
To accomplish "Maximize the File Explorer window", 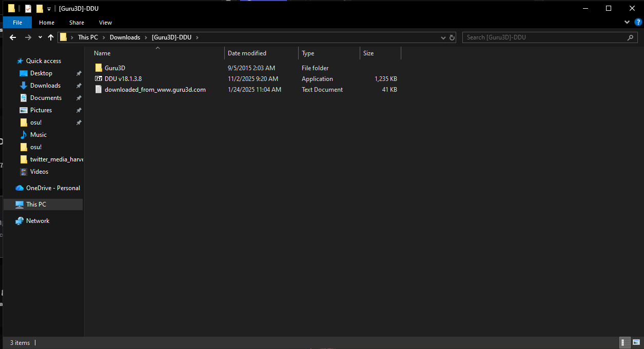I will (x=608, y=8).
